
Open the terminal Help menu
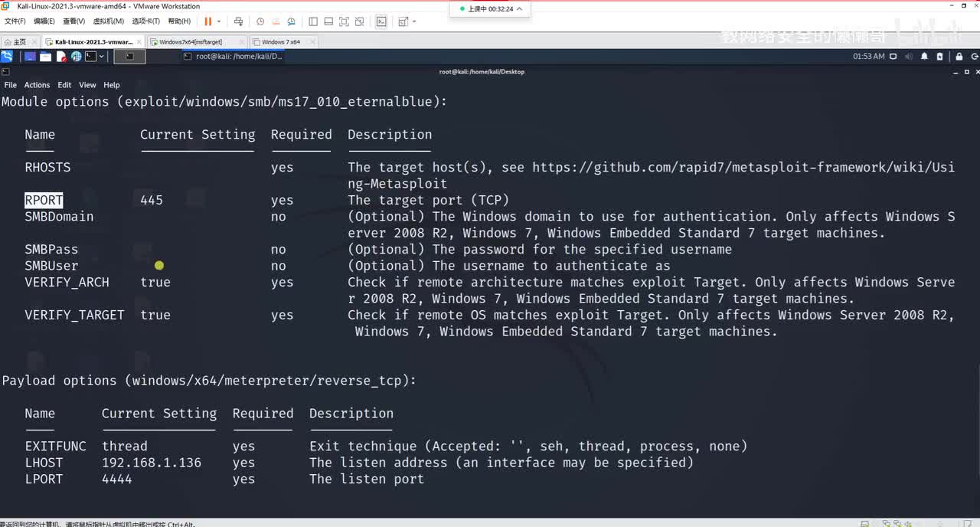(112, 85)
